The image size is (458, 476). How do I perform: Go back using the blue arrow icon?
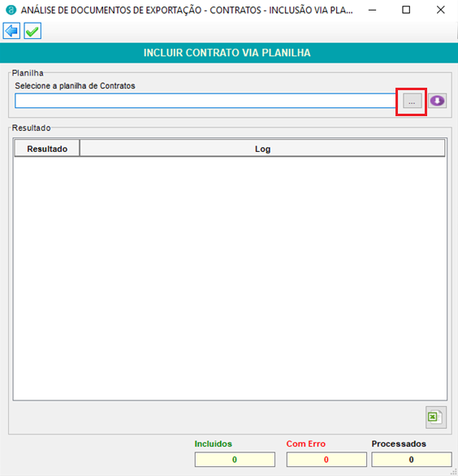tap(11, 31)
